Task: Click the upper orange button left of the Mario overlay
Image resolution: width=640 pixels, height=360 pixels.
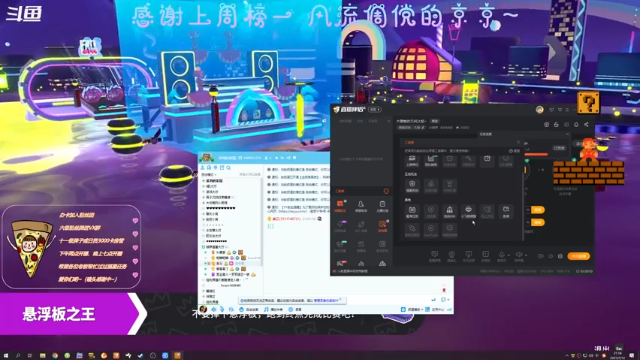Action: pyautogui.click(x=538, y=210)
